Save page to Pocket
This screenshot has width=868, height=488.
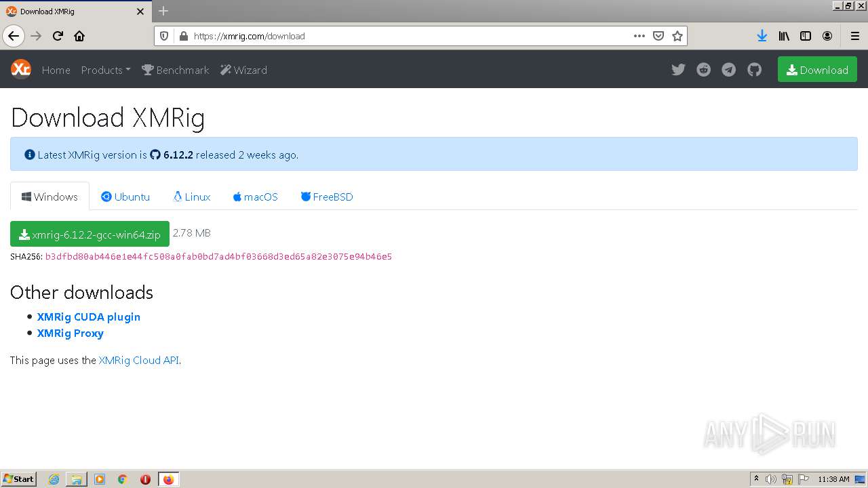click(658, 36)
